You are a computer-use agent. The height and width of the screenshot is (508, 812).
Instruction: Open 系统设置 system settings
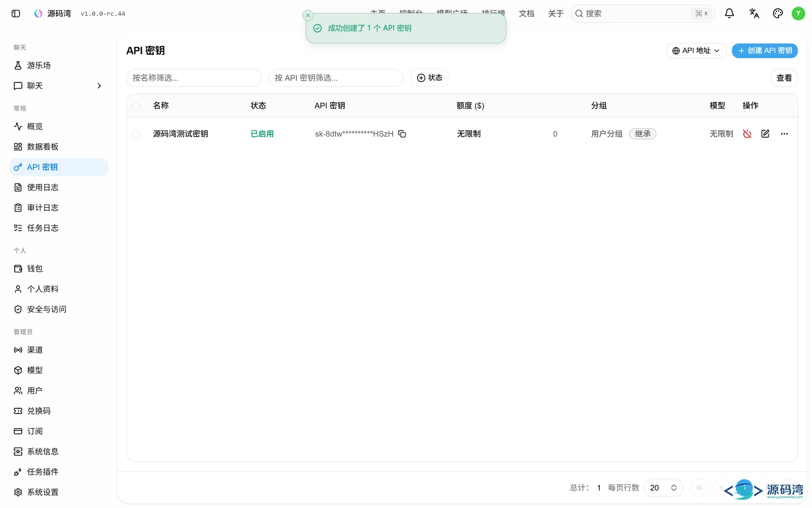point(59,492)
